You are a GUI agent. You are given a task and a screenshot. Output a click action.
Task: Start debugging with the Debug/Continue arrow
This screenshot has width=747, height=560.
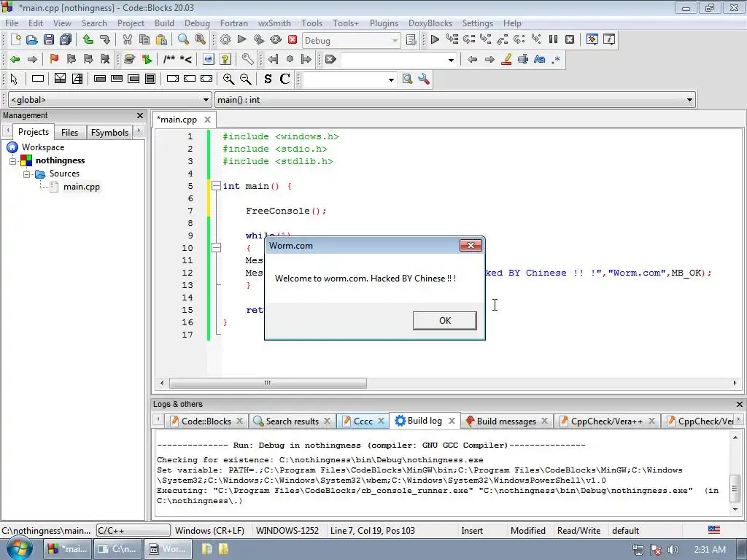coord(435,39)
